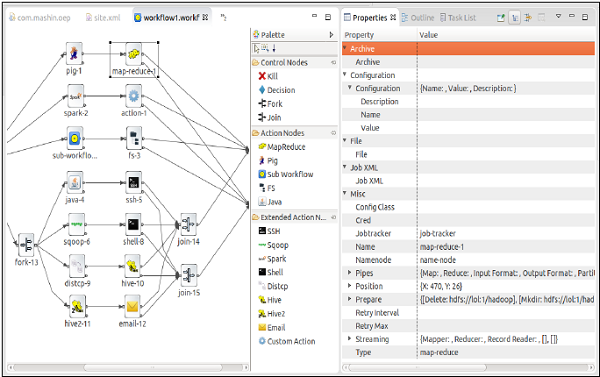Activate the palette selection arrow tool
Image resolution: width=600 pixels, height=377 pixels.
256,48
